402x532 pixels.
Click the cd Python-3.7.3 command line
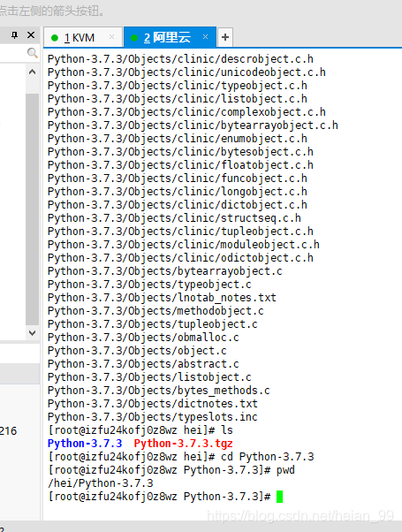pyautogui.click(x=181, y=457)
